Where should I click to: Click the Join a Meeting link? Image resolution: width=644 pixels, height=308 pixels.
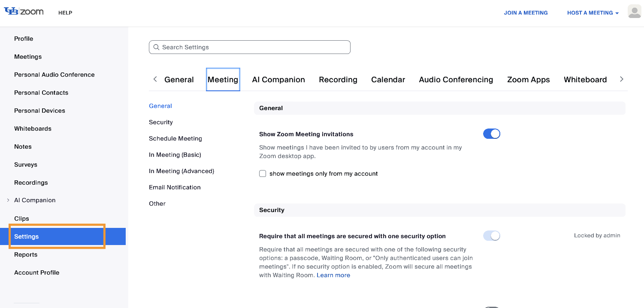click(x=526, y=13)
